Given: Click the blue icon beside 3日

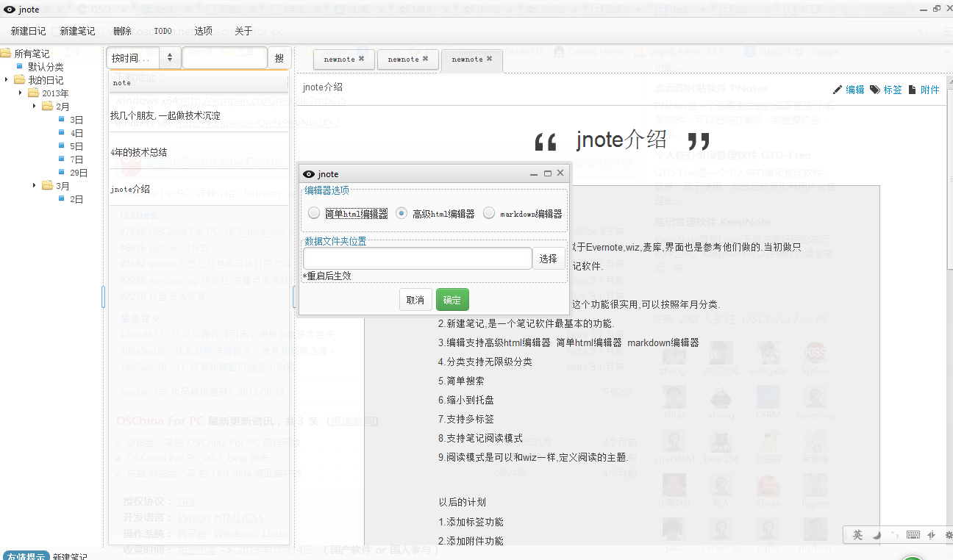Looking at the screenshot, I should 62,120.
